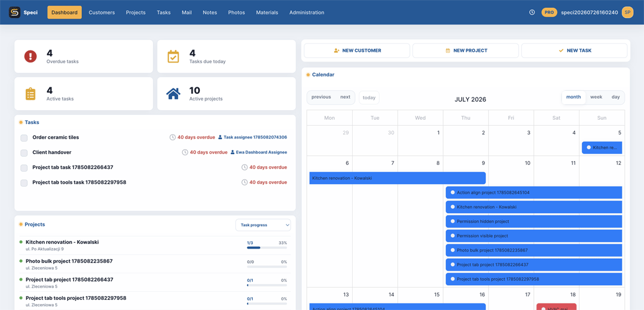
Task: Go to next calendar month
Action: [x=345, y=98]
